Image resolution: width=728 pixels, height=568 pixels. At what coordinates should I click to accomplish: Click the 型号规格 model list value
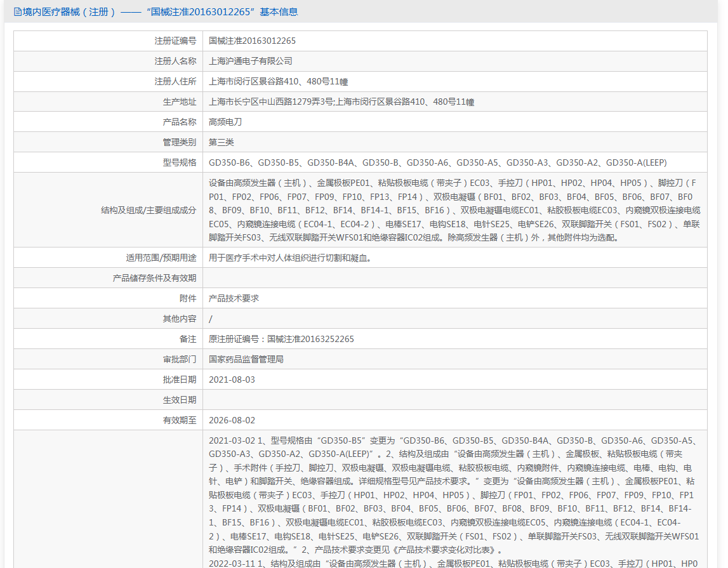tap(437, 162)
